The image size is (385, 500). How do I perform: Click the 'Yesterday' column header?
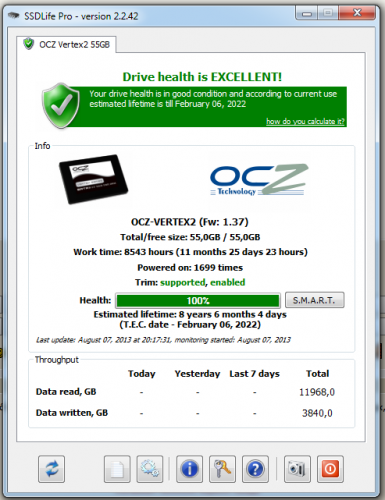(197, 374)
